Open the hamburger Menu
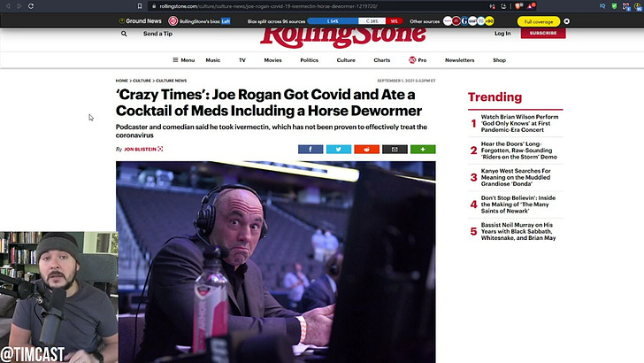The image size is (644, 363). click(184, 60)
